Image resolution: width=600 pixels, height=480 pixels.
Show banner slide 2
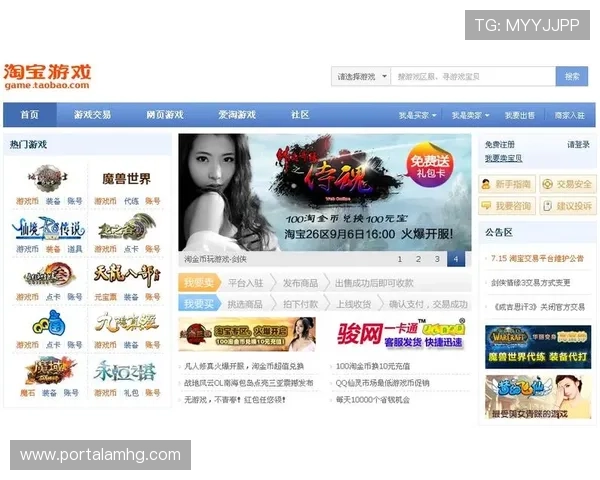pyautogui.click(x=418, y=259)
